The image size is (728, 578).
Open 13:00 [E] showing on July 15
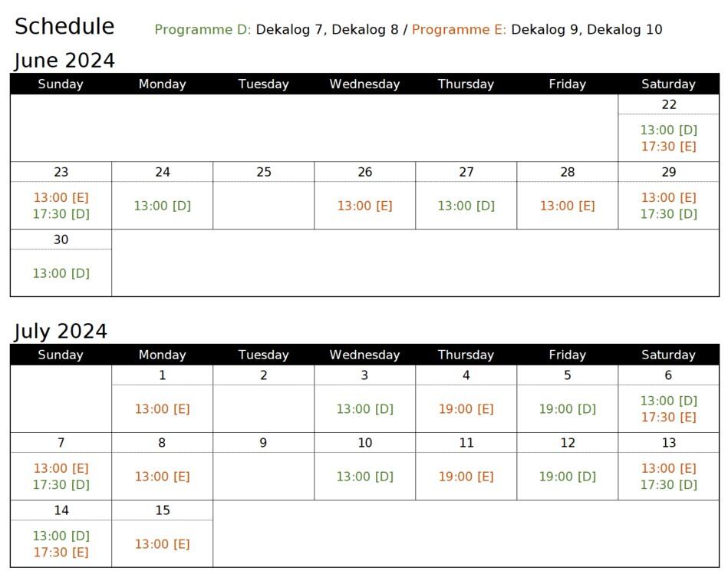coord(162,544)
